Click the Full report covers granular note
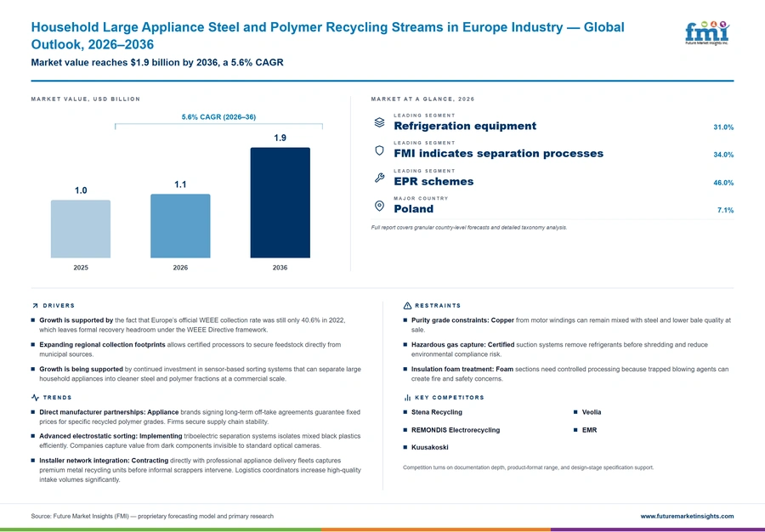765x532 pixels. click(x=469, y=228)
